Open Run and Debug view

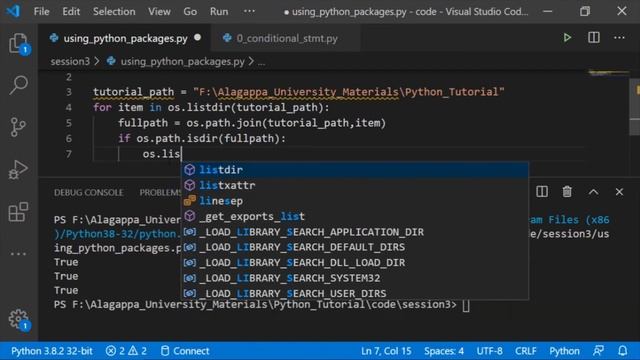pos(18,169)
